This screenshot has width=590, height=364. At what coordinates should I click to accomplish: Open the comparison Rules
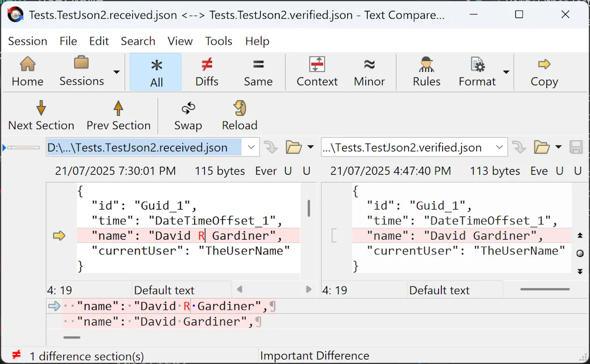[425, 71]
